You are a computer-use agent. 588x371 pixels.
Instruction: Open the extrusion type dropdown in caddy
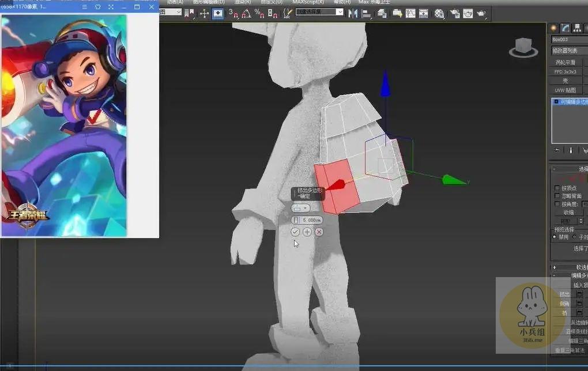(x=301, y=208)
